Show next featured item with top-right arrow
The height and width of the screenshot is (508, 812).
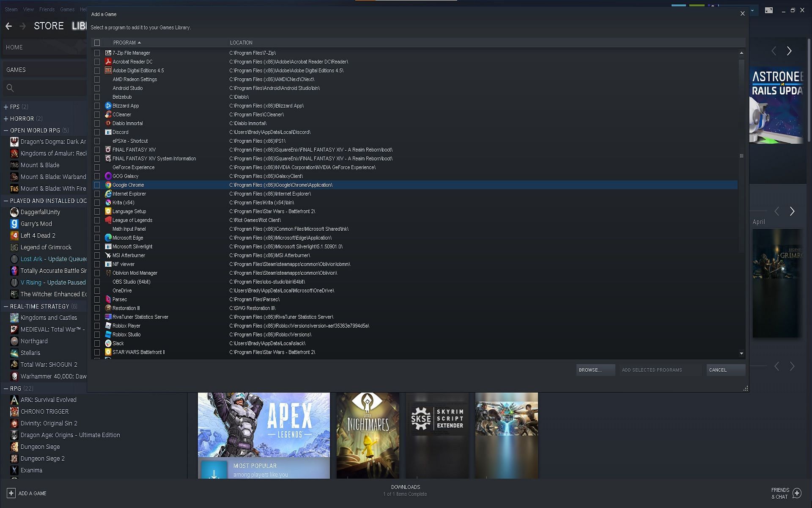789,51
